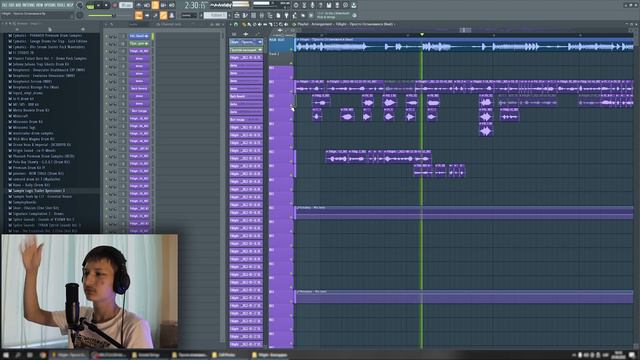640x360 pixels.
Task: Expand the 'FL STUDIO 20' browser folder
Action: coord(23,53)
